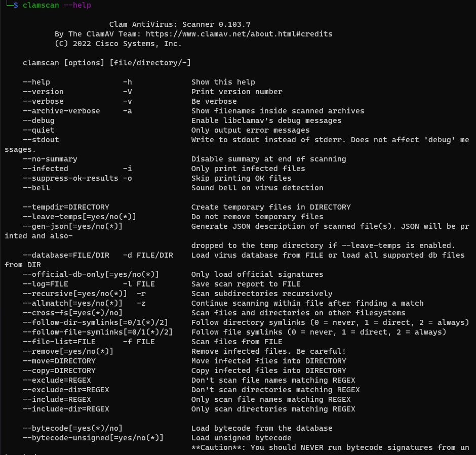Click 'Disable summary at end of scanning'

(x=269, y=159)
